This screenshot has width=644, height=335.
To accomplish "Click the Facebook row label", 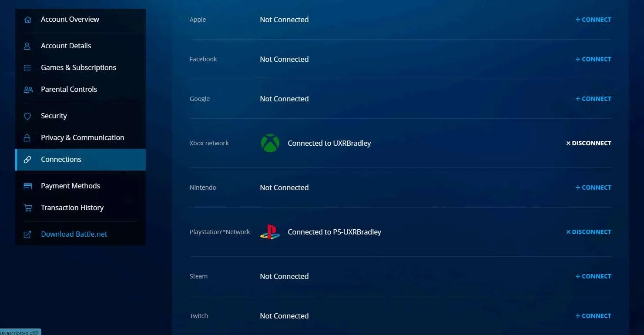I will coord(203,59).
